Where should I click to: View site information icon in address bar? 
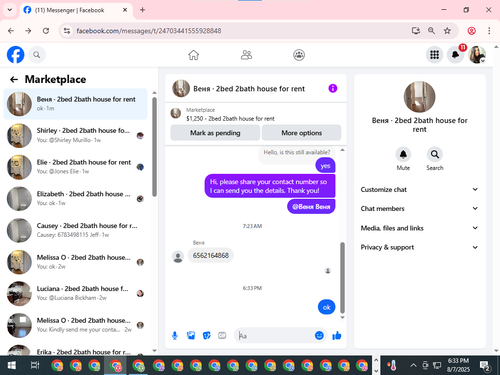coord(67,31)
